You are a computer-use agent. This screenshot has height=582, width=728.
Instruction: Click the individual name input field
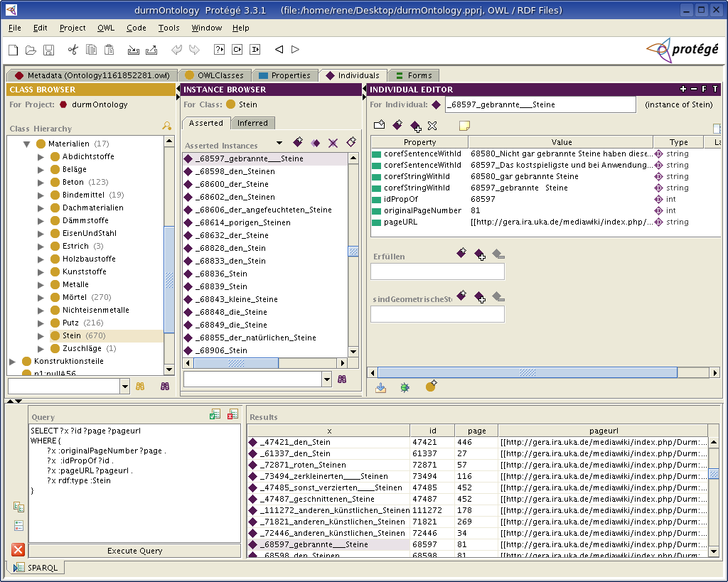pos(540,104)
